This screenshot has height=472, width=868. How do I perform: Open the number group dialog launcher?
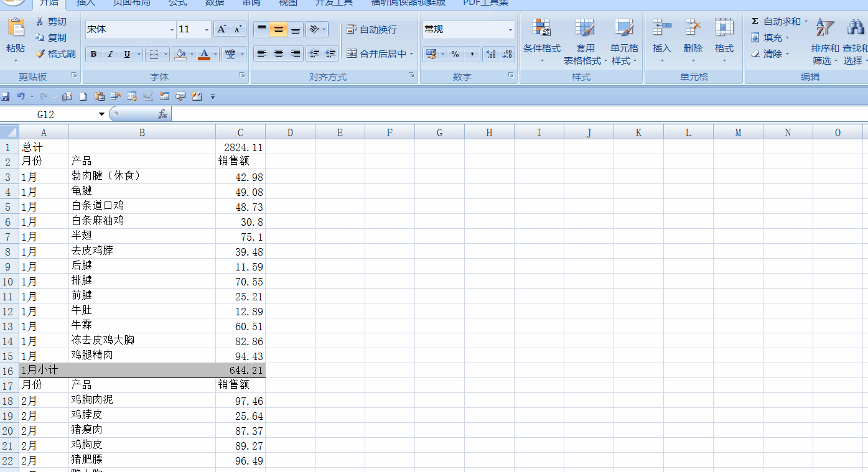tap(511, 75)
